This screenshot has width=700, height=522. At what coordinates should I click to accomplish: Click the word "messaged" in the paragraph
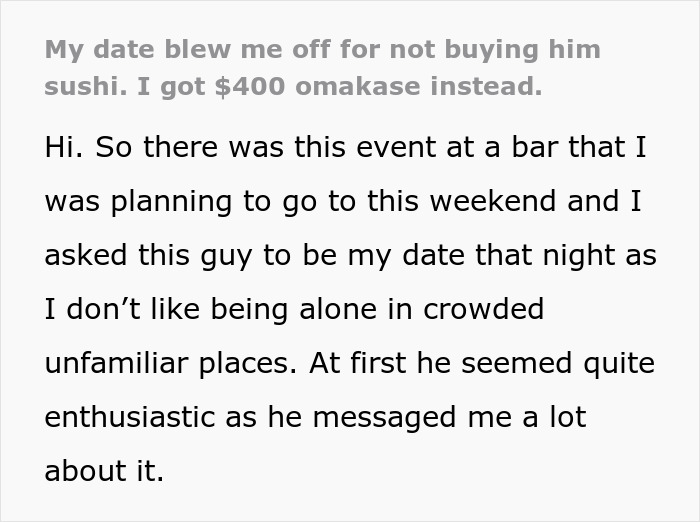tap(384, 418)
